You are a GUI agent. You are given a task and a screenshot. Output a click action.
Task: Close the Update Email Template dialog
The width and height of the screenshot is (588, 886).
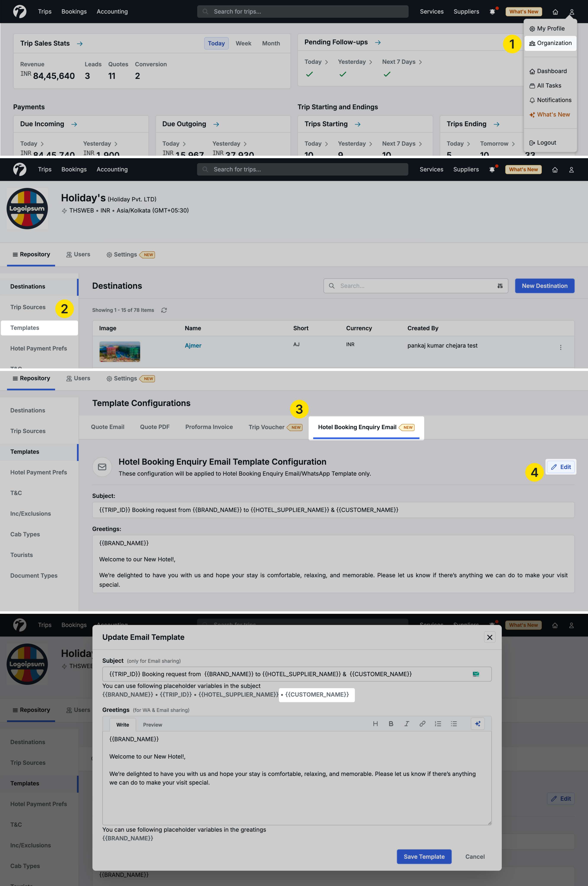pyautogui.click(x=489, y=637)
